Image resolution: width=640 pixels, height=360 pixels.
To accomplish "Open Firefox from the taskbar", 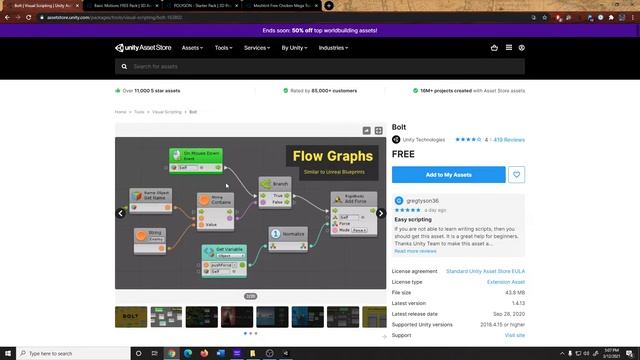I will (x=204, y=353).
